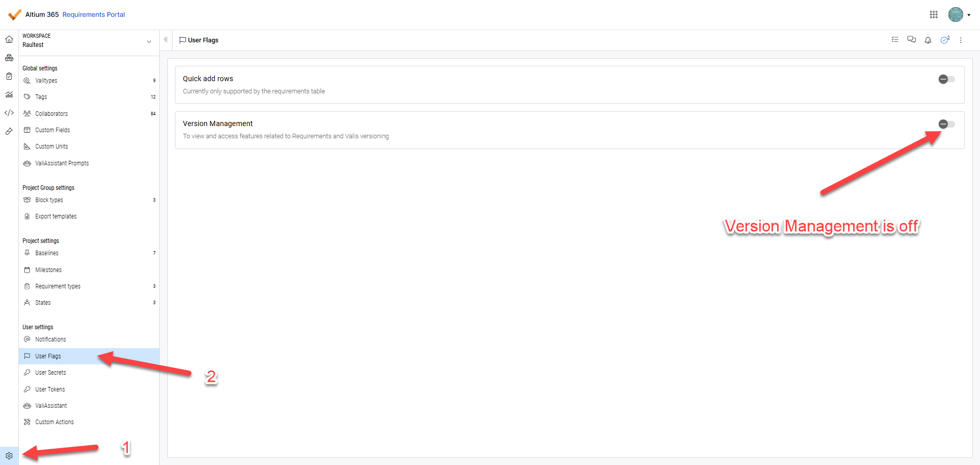The height and width of the screenshot is (465, 980).
Task: Open the task list icon in header
Action: [895, 40]
